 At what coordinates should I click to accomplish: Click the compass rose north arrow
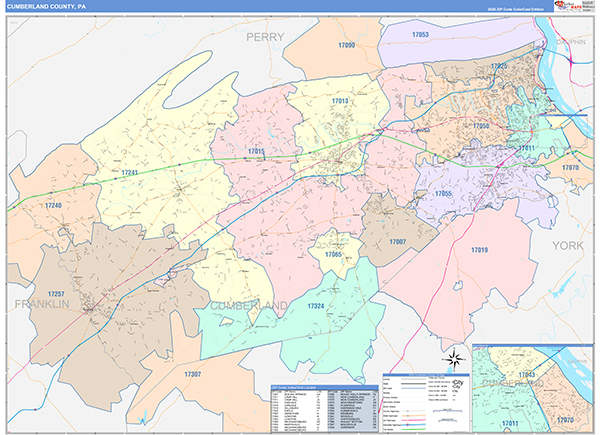pos(452,358)
